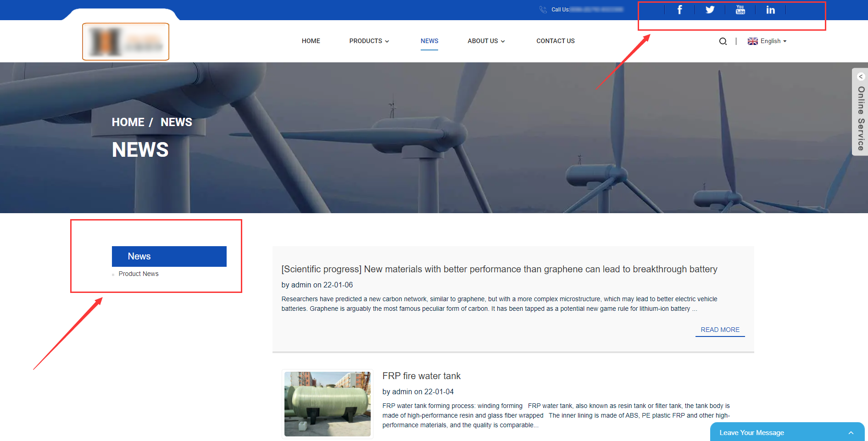Open Product News sidebar category

click(139, 274)
